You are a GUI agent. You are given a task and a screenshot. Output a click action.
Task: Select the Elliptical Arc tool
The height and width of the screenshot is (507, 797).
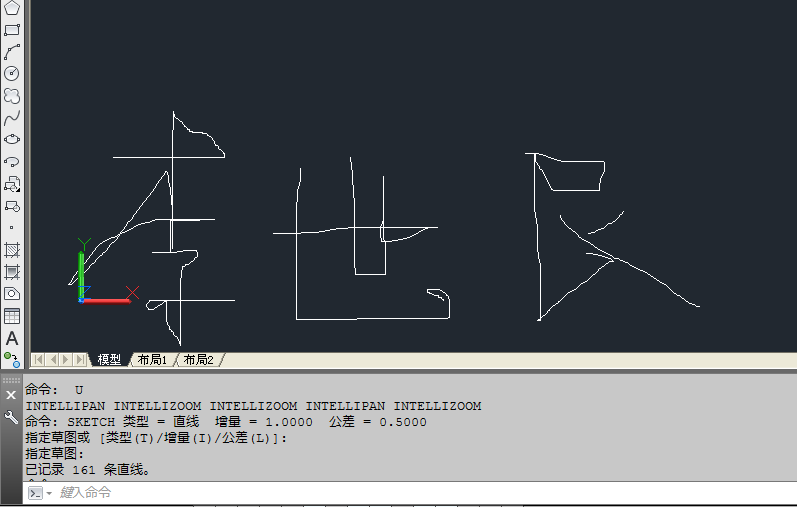point(12,162)
